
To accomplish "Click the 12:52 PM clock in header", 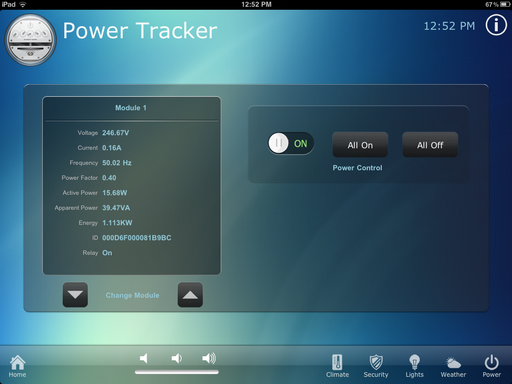I will coord(449,26).
